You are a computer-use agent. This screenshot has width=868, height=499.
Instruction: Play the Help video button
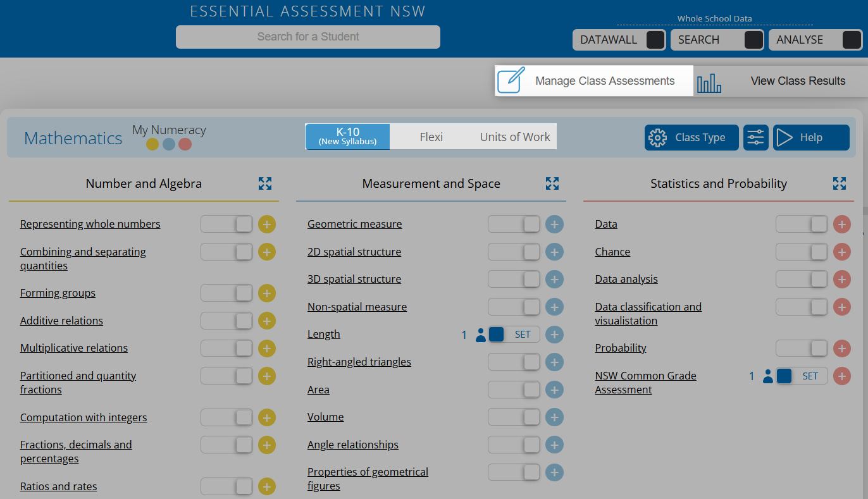[x=811, y=137]
